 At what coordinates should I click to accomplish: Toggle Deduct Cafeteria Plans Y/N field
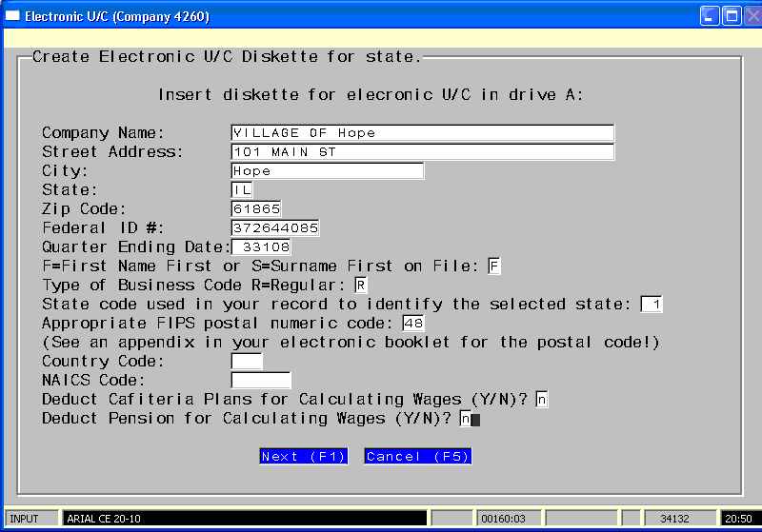[x=541, y=400]
